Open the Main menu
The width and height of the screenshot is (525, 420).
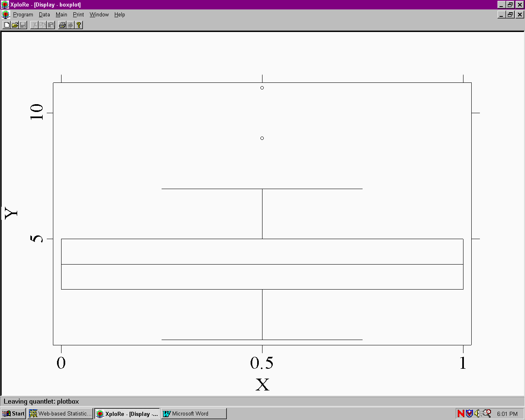[x=62, y=14]
